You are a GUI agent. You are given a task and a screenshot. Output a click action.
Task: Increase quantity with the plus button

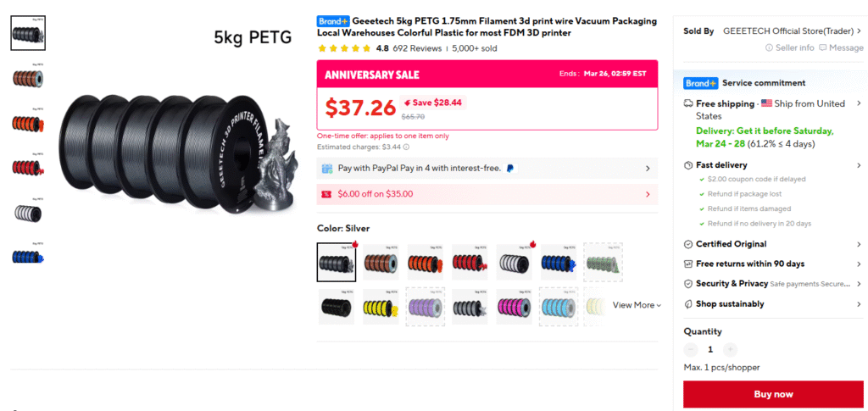pos(731,349)
